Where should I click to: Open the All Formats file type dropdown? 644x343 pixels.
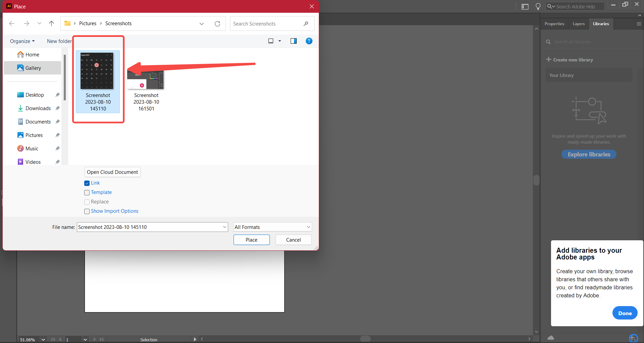point(273,227)
